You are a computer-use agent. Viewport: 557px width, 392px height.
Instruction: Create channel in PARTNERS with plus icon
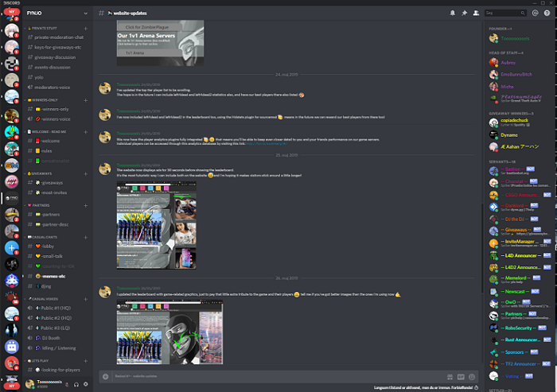86,206
